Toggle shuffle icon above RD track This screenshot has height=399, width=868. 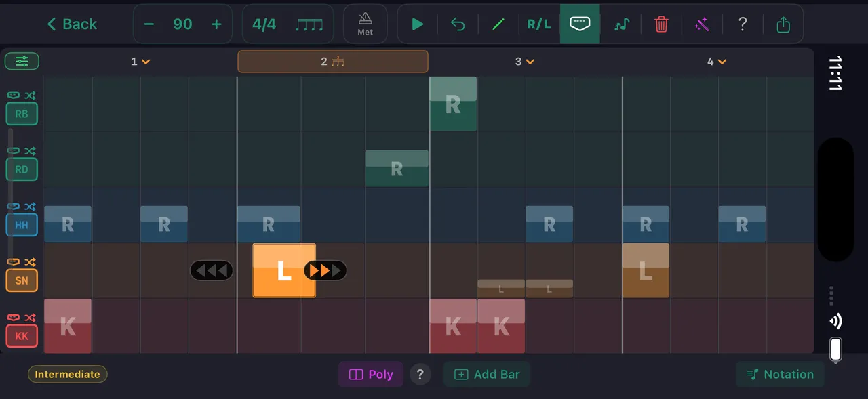tap(31, 151)
